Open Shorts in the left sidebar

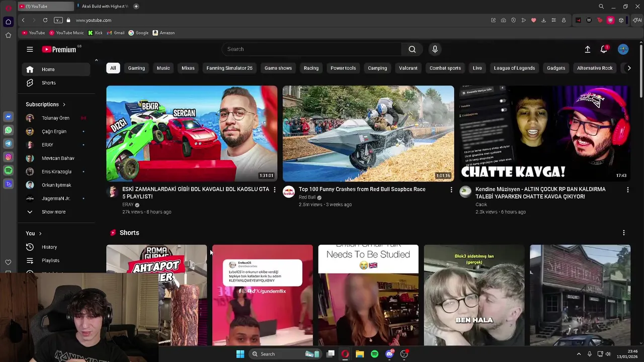[56, 83]
